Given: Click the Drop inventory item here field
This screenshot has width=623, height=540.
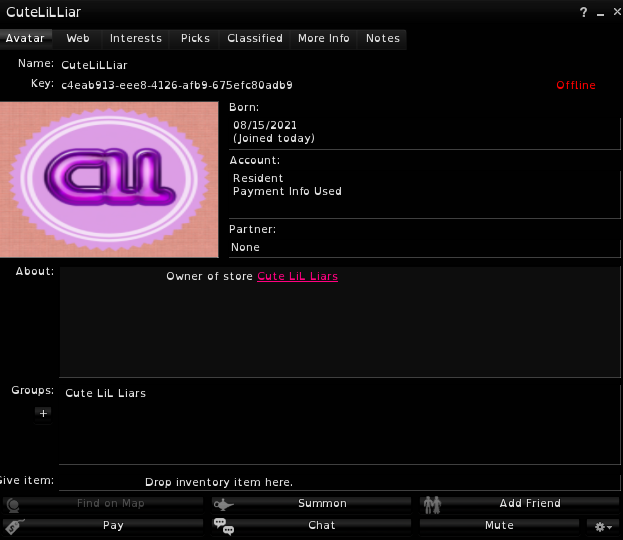Looking at the screenshot, I should click(340, 482).
